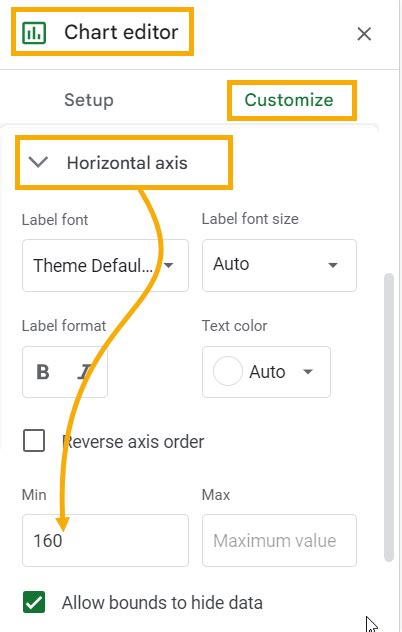Image resolution: width=402 pixels, height=632 pixels.
Task: Click the Horizontal axis section header
Action: tap(124, 163)
